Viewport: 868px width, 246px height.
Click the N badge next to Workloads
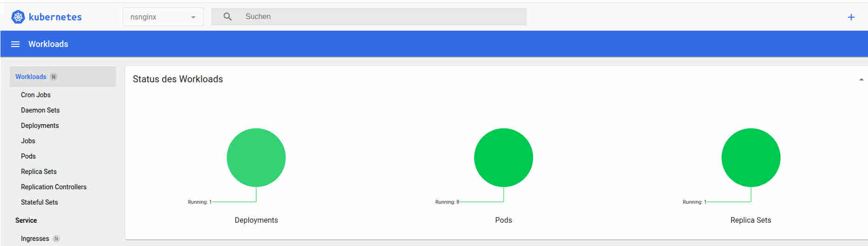pyautogui.click(x=54, y=77)
